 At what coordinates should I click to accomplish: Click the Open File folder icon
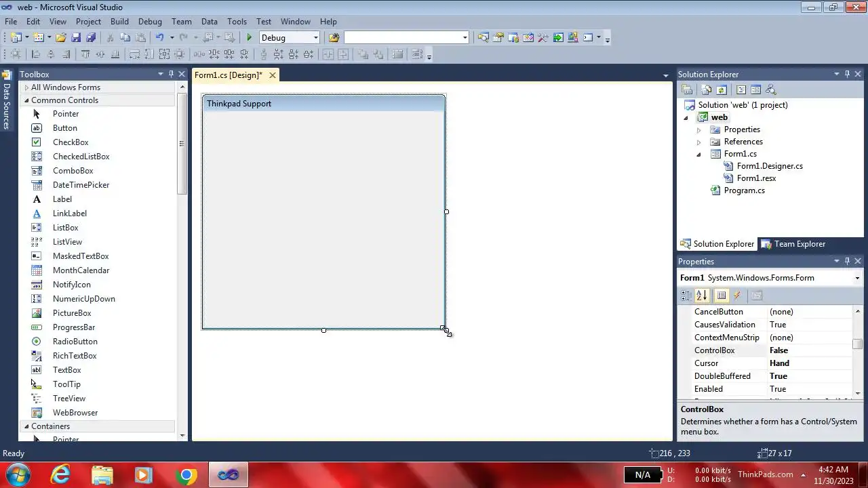coord(61,38)
